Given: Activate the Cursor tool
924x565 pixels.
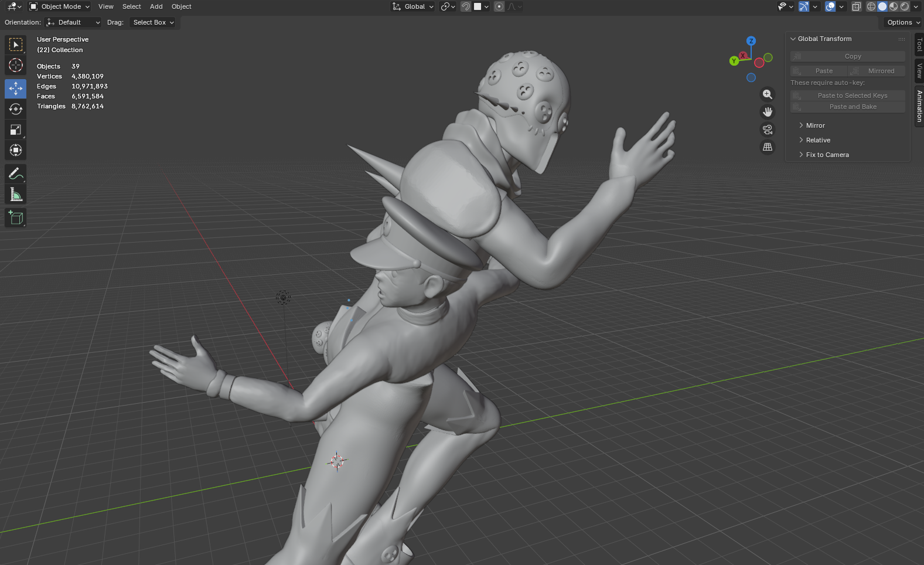Looking at the screenshot, I should pyautogui.click(x=16, y=65).
